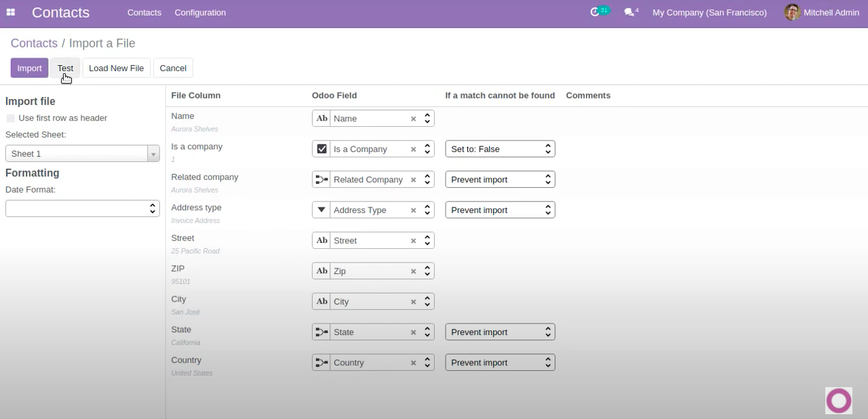Image resolution: width=868 pixels, height=419 pixels.
Task: Click Mitchell Admin avatar picture
Action: coord(792,12)
